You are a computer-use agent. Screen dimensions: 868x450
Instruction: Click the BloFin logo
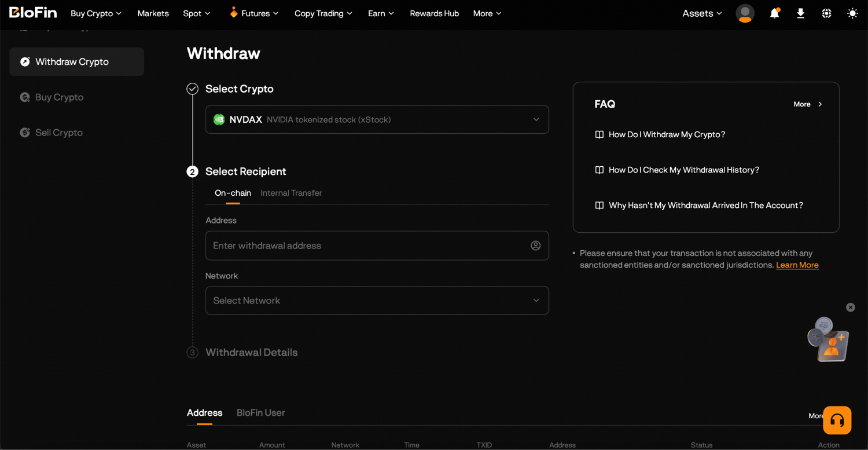click(x=33, y=13)
